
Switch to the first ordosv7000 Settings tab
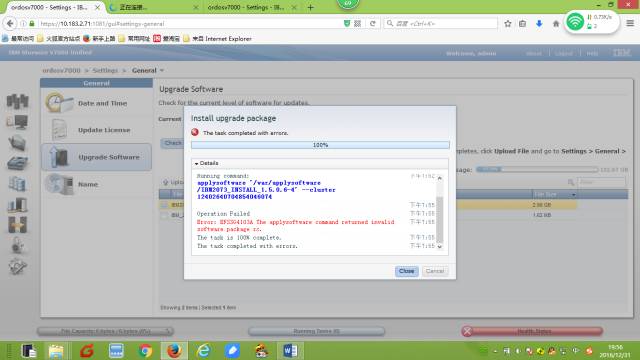click(x=49, y=7)
